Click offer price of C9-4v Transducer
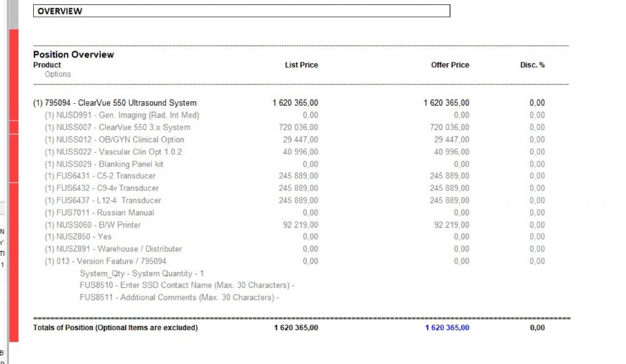Screen dimensions: 626x364 pyautogui.click(x=449, y=188)
